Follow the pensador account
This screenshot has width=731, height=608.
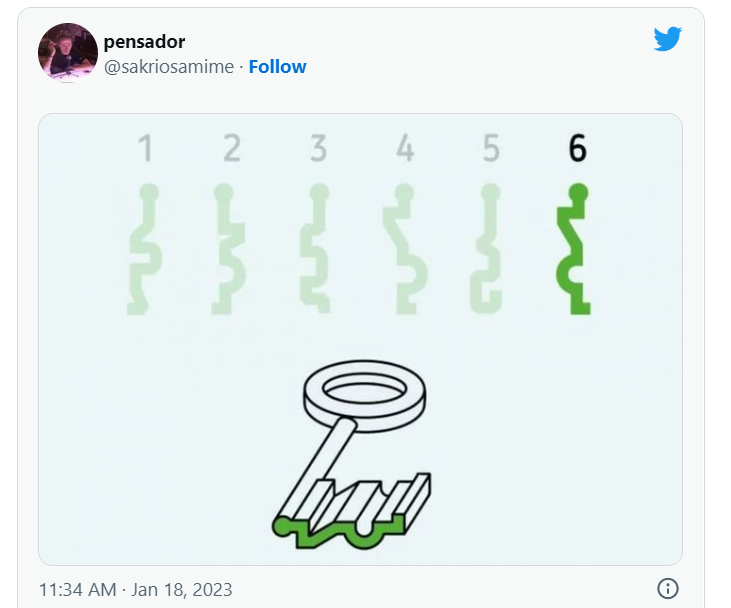[x=277, y=67]
